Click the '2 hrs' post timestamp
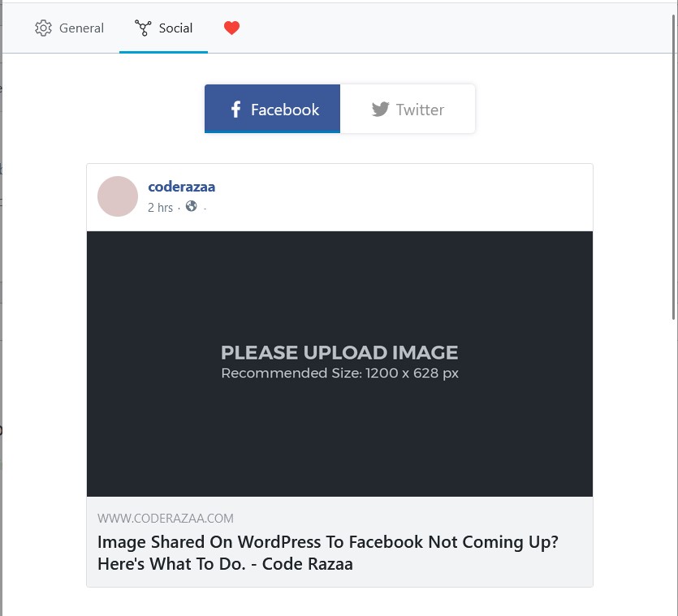 click(160, 208)
